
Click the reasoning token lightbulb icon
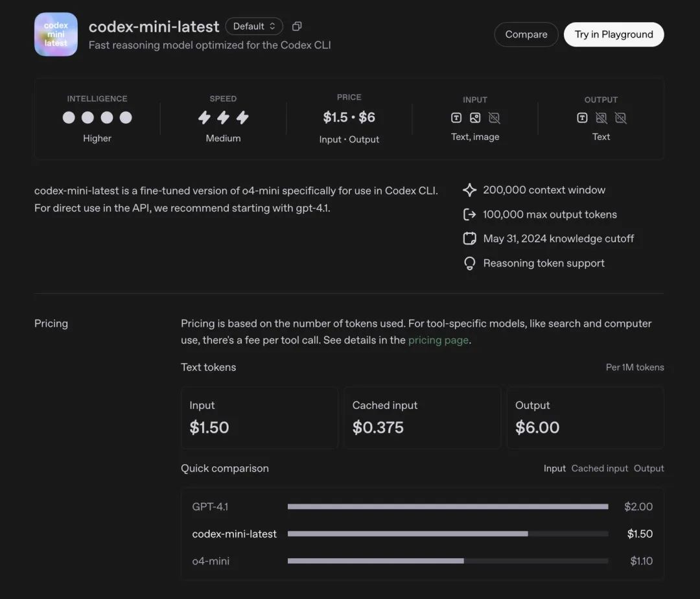point(469,263)
